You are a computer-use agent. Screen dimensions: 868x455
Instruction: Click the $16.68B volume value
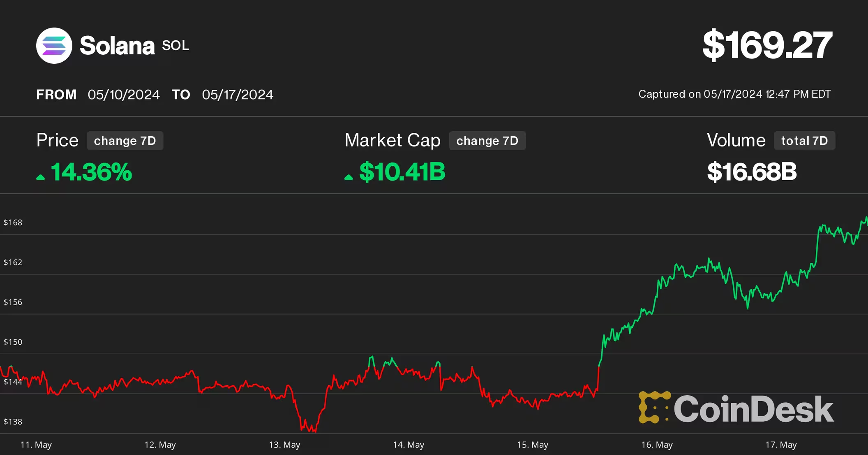752,172
